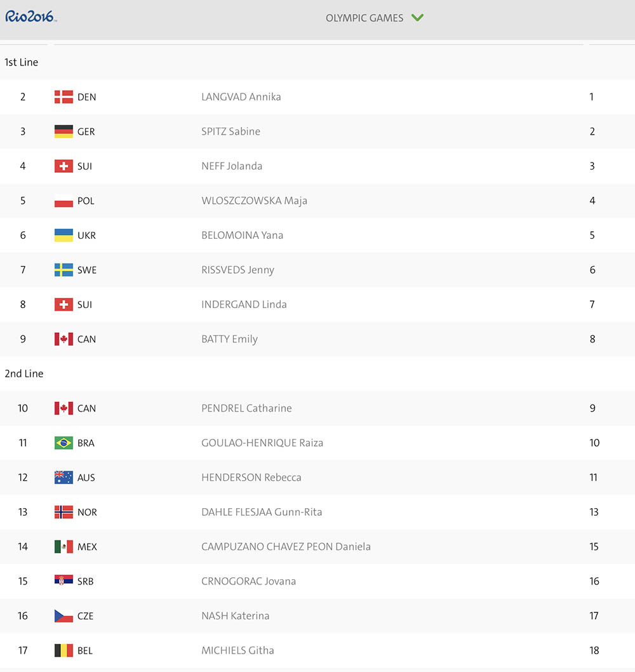This screenshot has height=672, width=635.
Task: Open NASH Katerina's athlete link
Action: coord(235,616)
